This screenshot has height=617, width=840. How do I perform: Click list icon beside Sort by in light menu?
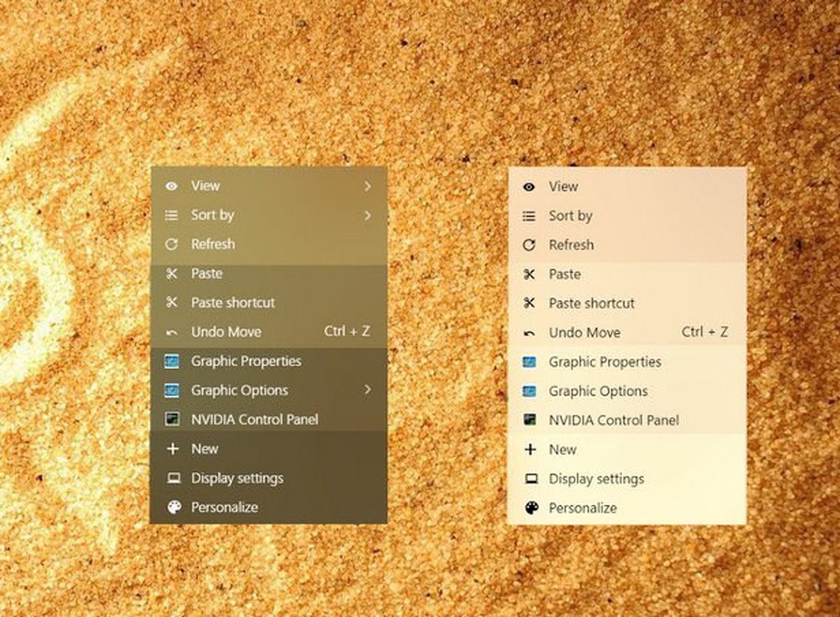coord(529,216)
